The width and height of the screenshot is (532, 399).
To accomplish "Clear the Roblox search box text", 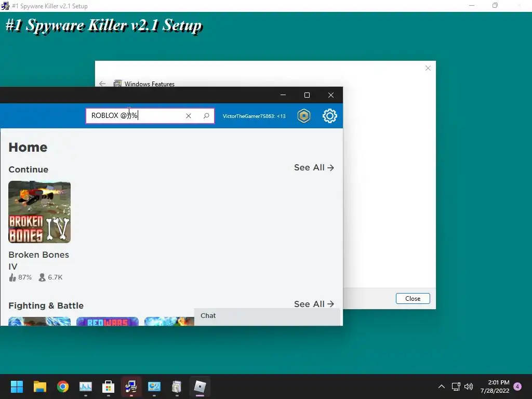I will point(188,116).
